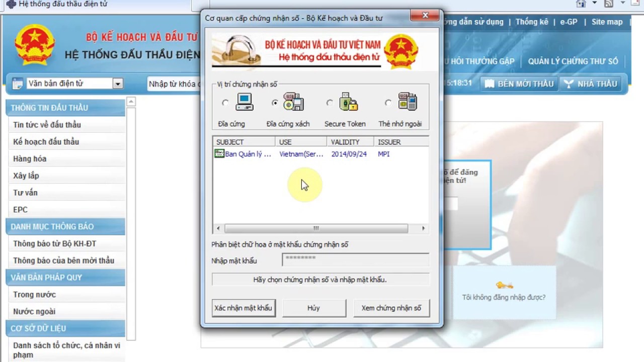The width and height of the screenshot is (644, 362).
Task: Open the dropdown arrow beside Home icon
Action: pyautogui.click(x=594, y=4)
